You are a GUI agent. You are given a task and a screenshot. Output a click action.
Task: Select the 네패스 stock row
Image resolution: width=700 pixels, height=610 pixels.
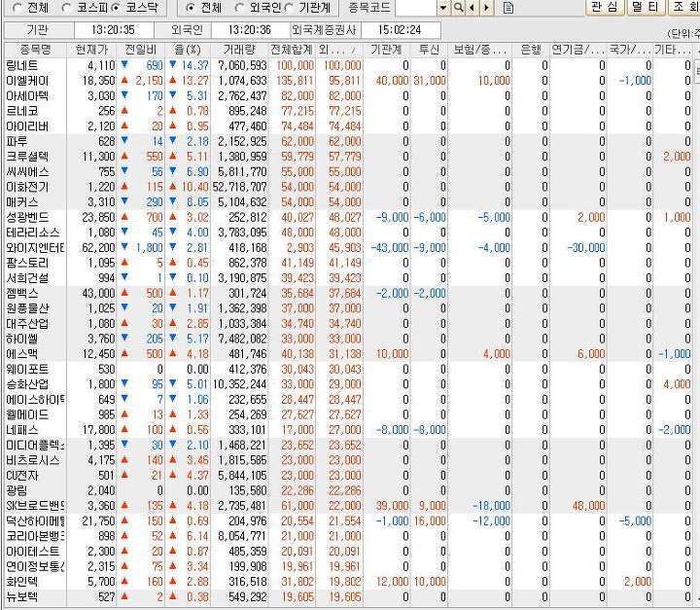point(350,430)
